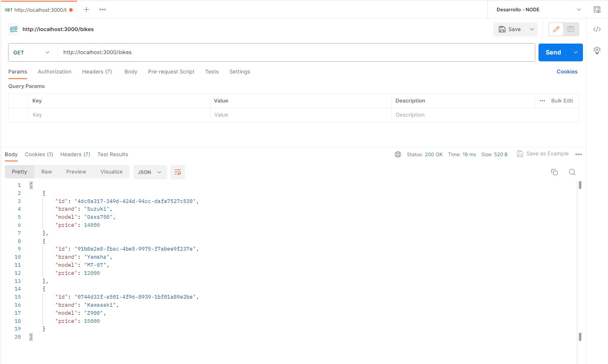Screen dimensions: 608x364
Task: Switch to edit mode pencil icon
Action: (556, 29)
